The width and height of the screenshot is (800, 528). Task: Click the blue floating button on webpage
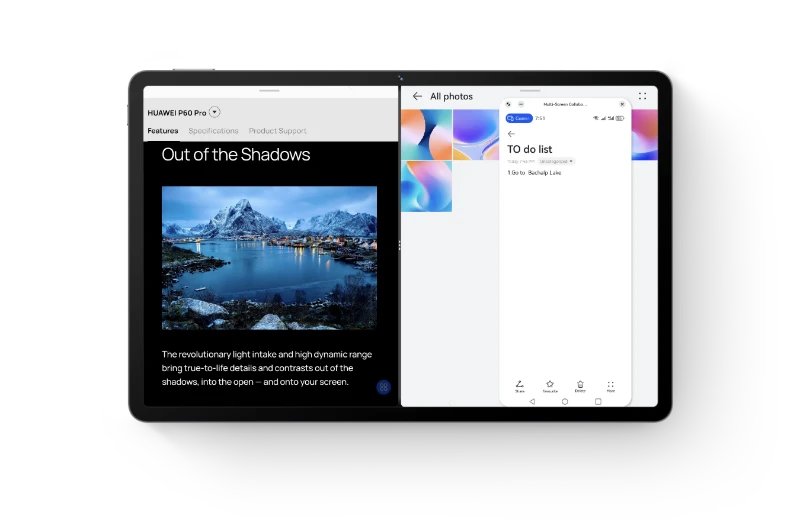click(x=383, y=387)
